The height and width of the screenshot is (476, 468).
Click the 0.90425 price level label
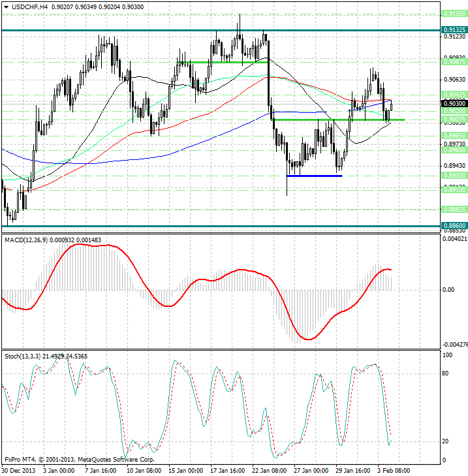tap(454, 95)
